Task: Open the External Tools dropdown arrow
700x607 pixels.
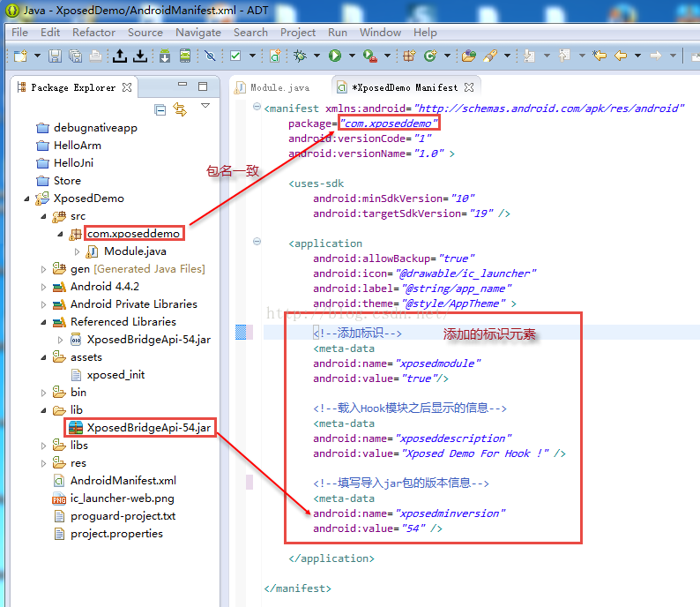Action: coord(387,56)
